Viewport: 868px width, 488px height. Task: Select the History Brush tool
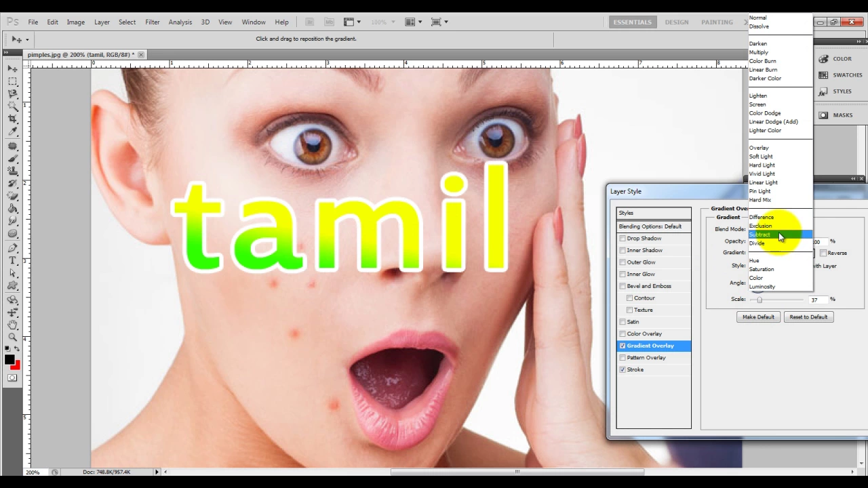12,183
